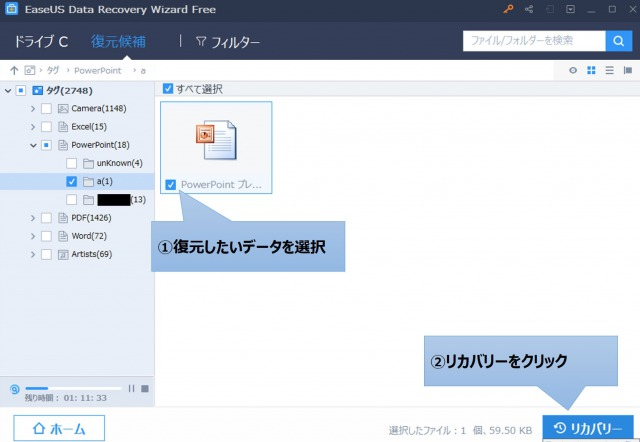This screenshot has height=442, width=640.
Task: Toggle the タグ(2748) root checkbox
Action: [x=21, y=91]
